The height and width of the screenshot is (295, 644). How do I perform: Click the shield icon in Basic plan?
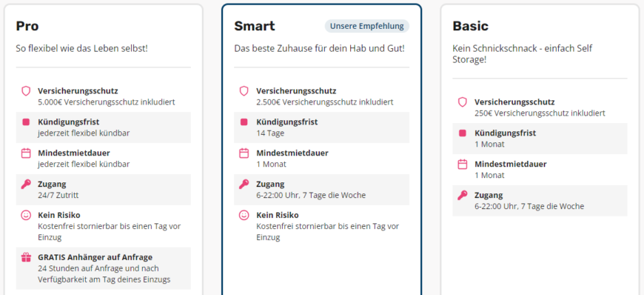point(463,102)
